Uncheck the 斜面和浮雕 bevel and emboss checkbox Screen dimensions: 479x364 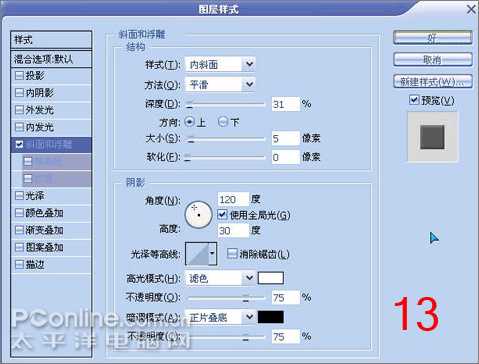coord(19,144)
